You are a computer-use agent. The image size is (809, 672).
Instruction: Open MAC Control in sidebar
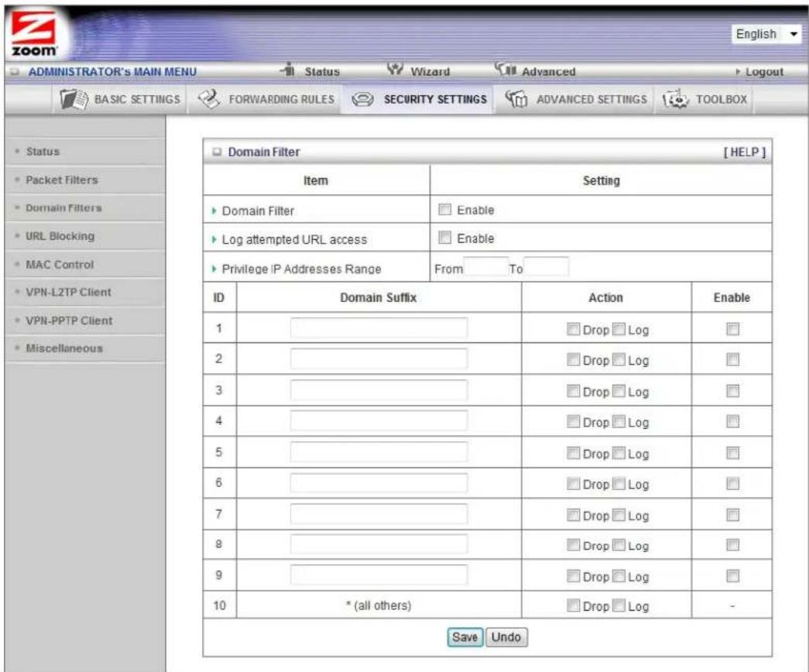tap(60, 264)
